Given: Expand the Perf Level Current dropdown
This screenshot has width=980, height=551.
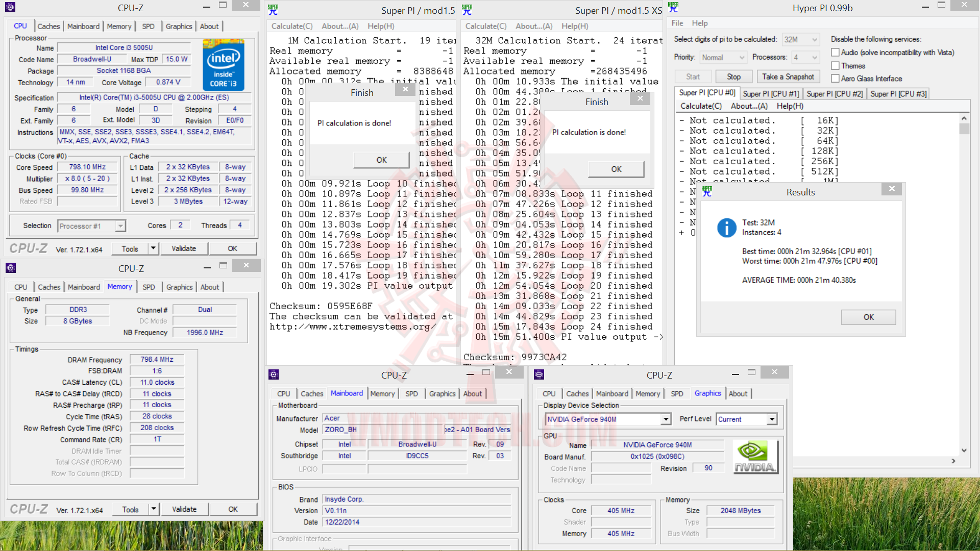Looking at the screenshot, I should [x=772, y=419].
